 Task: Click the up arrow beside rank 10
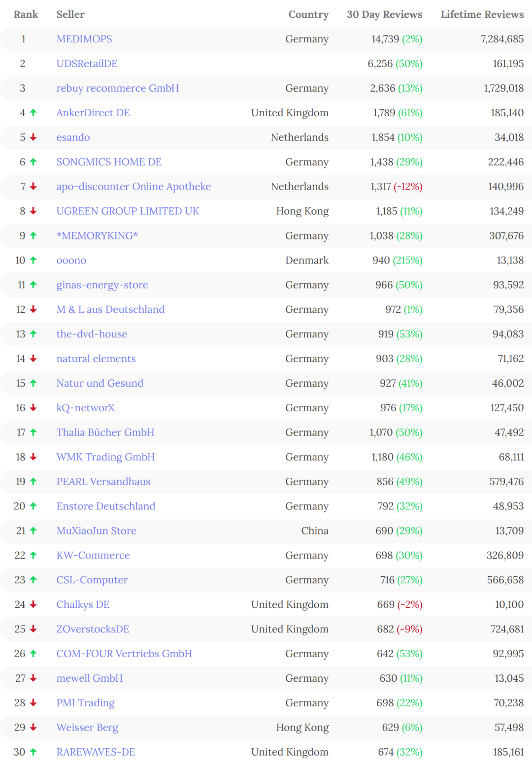click(x=33, y=260)
